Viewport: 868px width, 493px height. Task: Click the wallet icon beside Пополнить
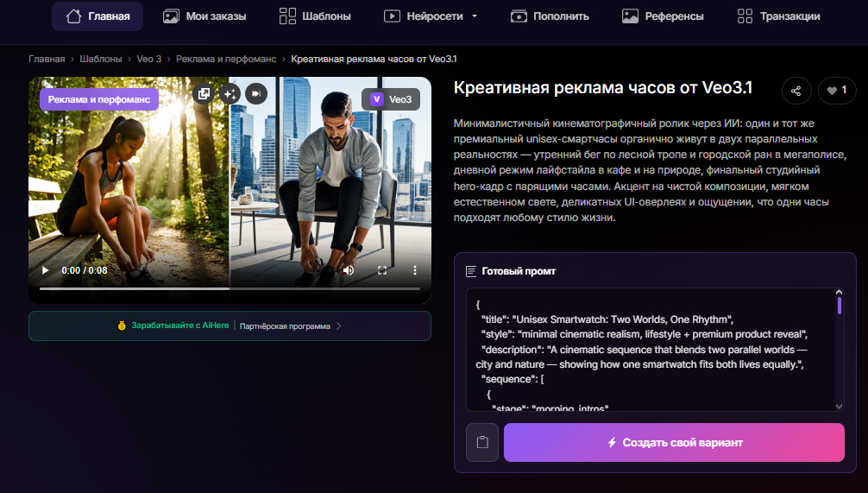[x=519, y=16]
